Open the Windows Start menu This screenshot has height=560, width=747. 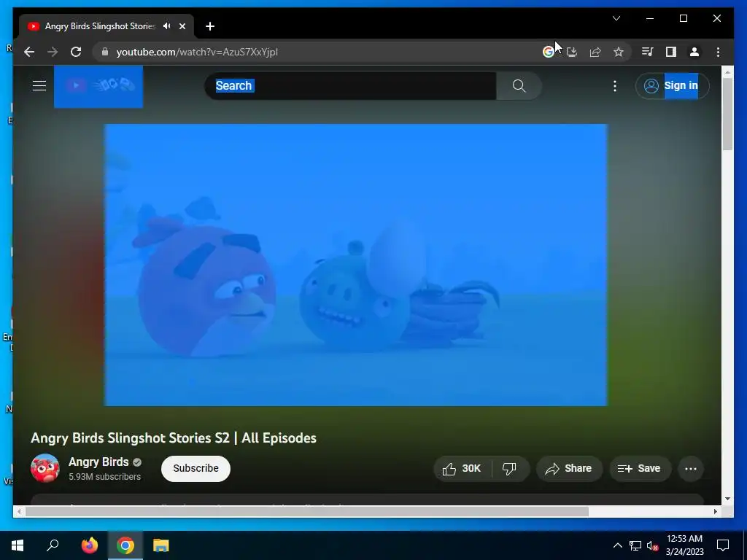coord(18,545)
